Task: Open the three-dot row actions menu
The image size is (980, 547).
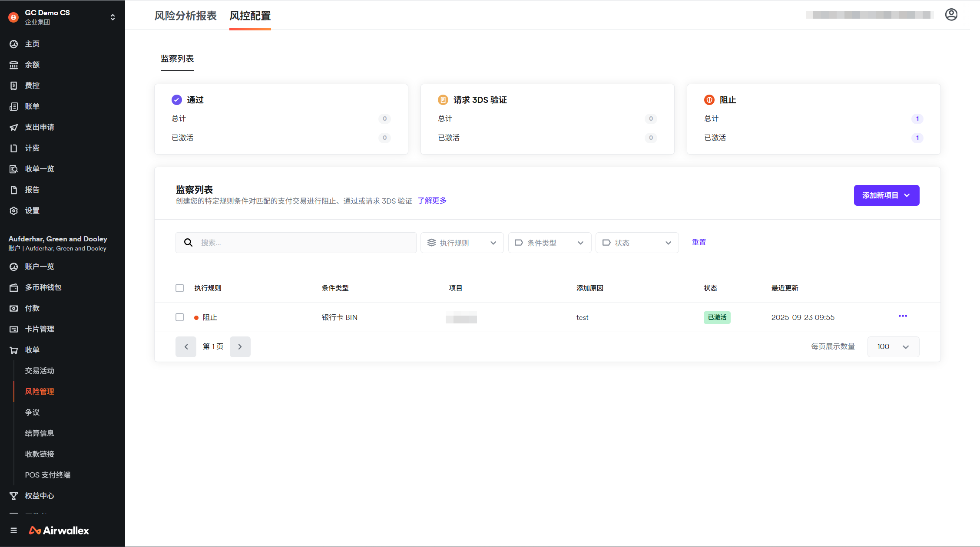Action: pos(903,316)
